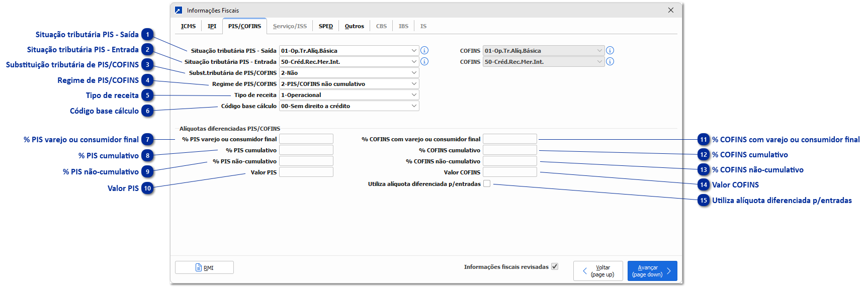Click the % COFINS não-cumulativo input field
Viewport: 868px width, 288px height.
(x=510, y=161)
